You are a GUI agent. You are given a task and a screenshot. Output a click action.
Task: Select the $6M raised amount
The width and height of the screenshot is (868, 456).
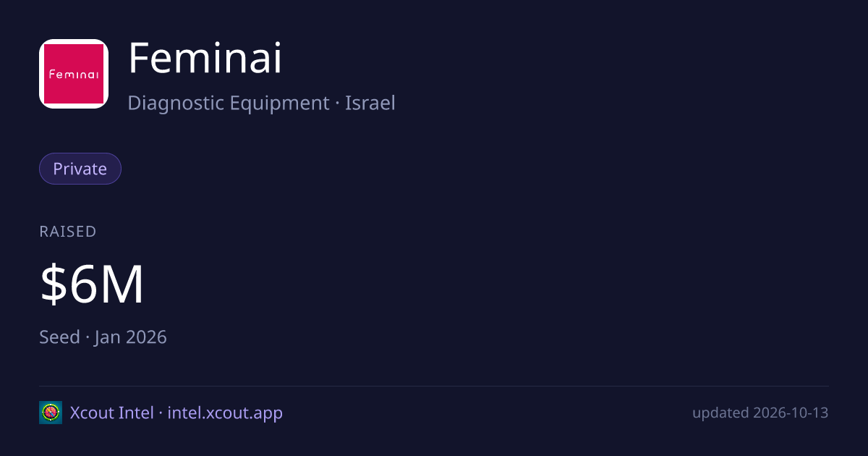click(92, 284)
